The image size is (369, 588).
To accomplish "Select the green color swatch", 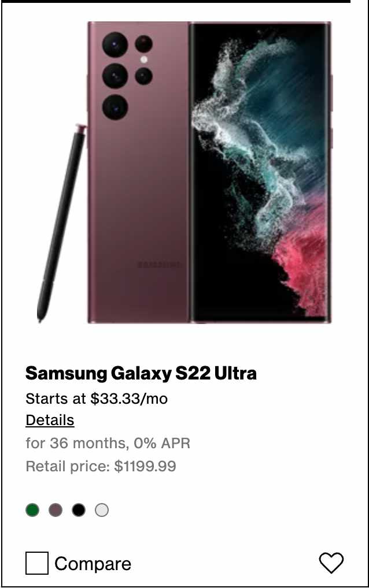I will (32, 510).
